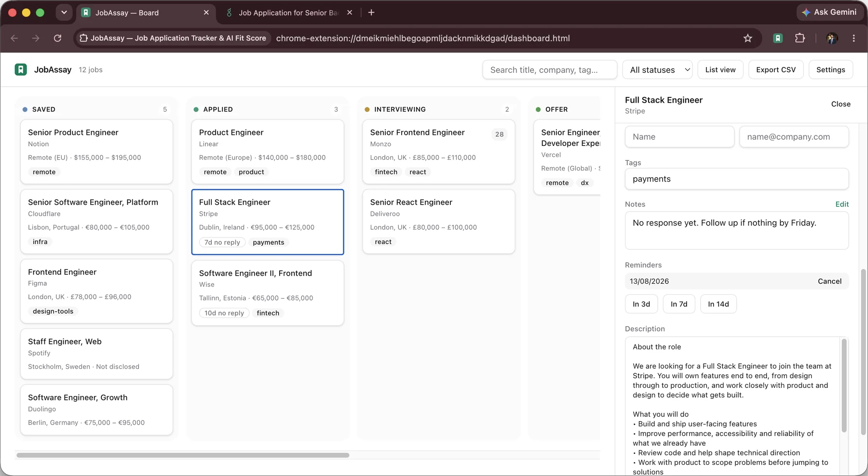Image resolution: width=868 pixels, height=476 pixels.
Task: Switch to Job Application for Senior tab
Action: coord(289,13)
